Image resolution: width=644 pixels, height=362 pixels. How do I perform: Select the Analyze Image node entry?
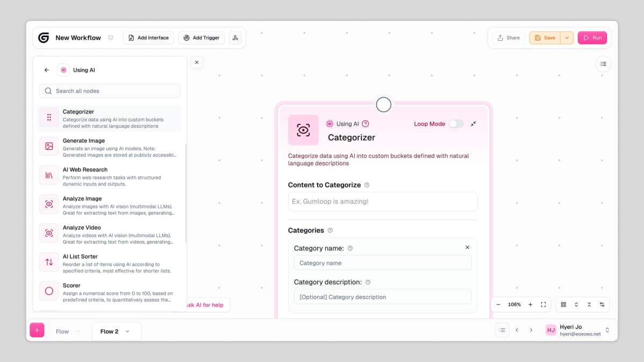tap(109, 205)
